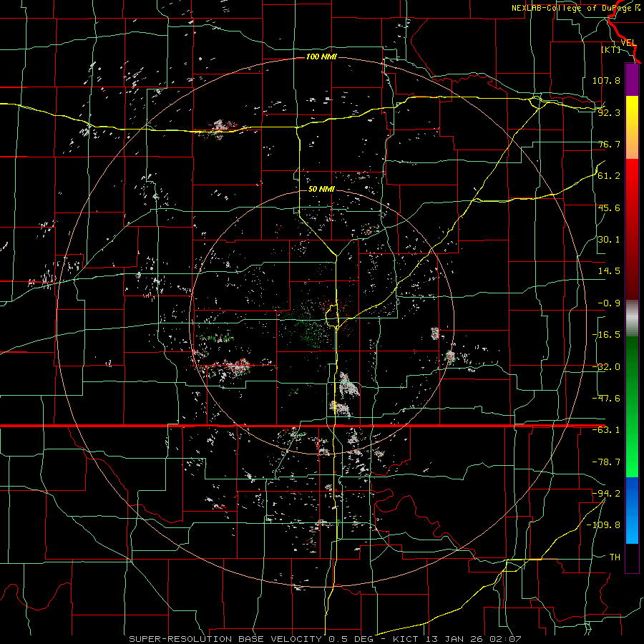Click the -78.7 value on velocity scale

[606, 462]
